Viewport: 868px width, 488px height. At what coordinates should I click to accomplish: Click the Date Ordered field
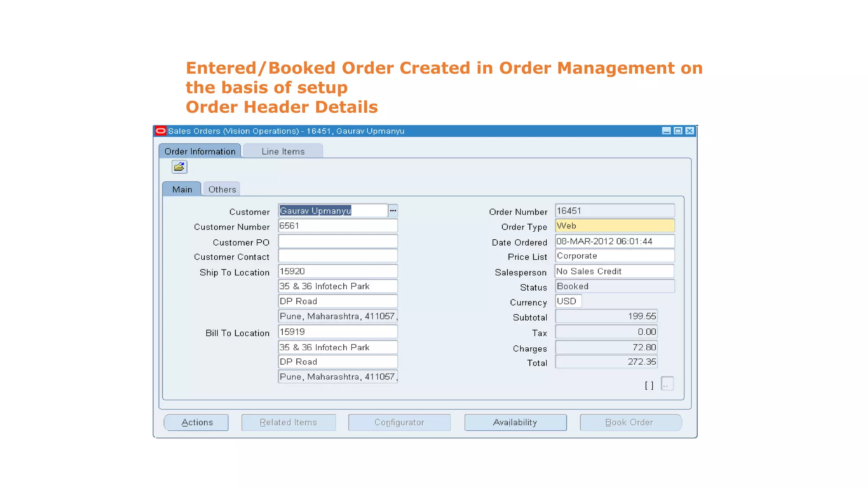coord(615,241)
